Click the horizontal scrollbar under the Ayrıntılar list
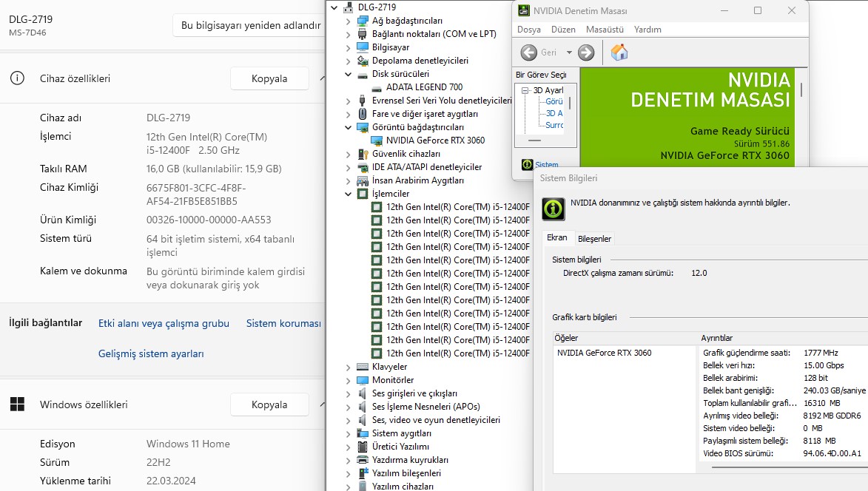The image size is (868, 491). pyautogui.click(x=790, y=467)
